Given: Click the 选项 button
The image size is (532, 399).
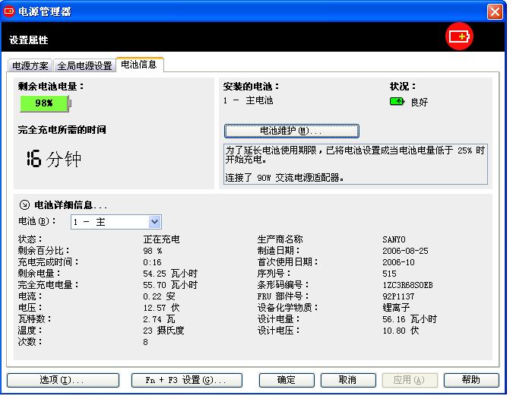Looking at the screenshot, I should [55, 380].
